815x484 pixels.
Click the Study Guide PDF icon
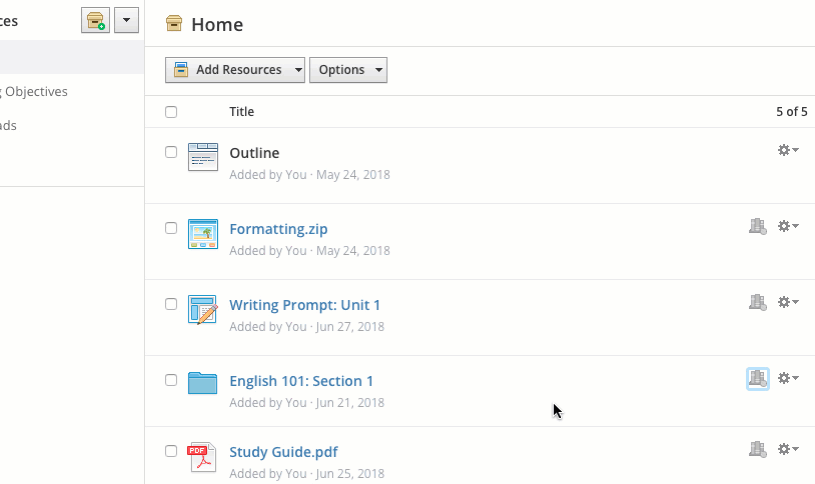coord(203,457)
